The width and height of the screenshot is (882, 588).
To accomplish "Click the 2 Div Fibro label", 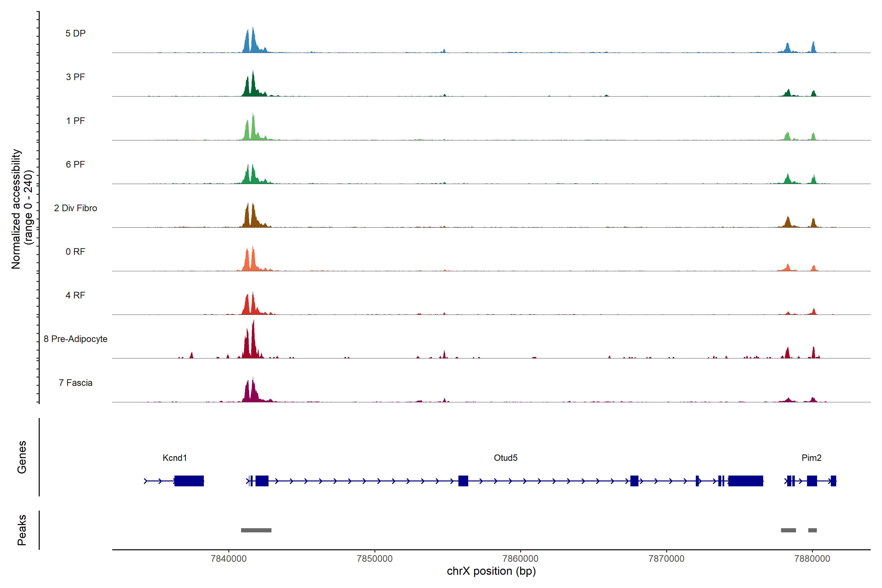I will pos(75,208).
